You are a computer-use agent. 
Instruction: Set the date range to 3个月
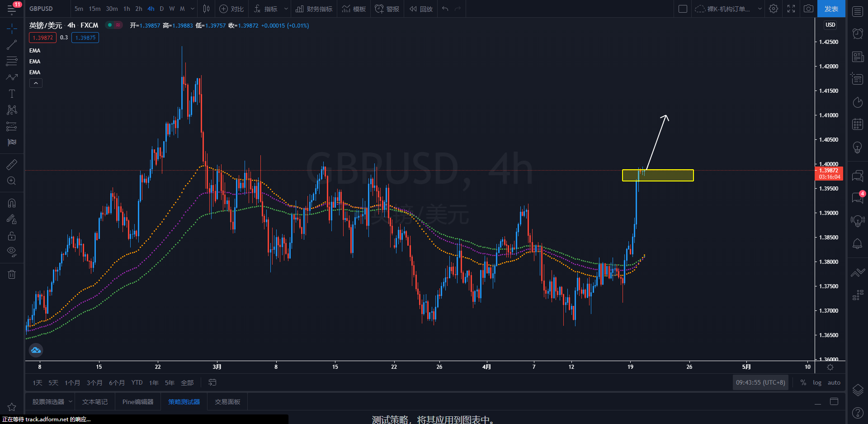94,383
